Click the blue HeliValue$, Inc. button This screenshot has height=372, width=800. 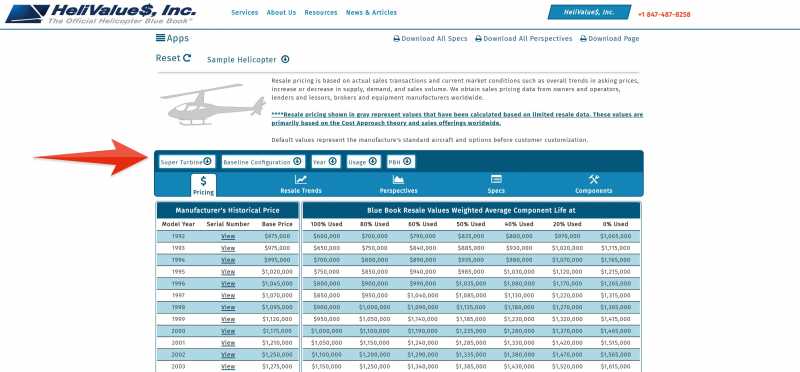(589, 12)
